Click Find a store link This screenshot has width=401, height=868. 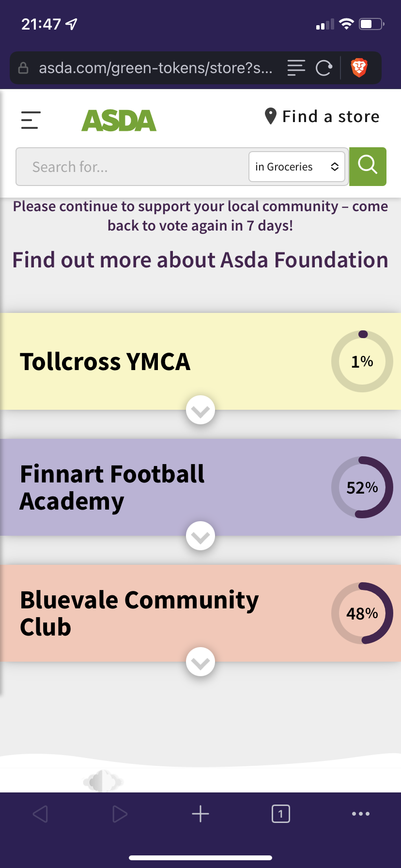331,116
